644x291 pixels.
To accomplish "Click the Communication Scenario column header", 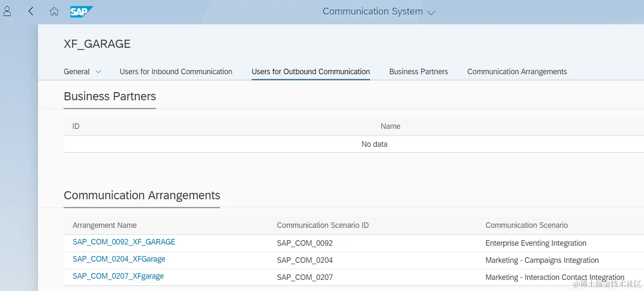I will (526, 225).
